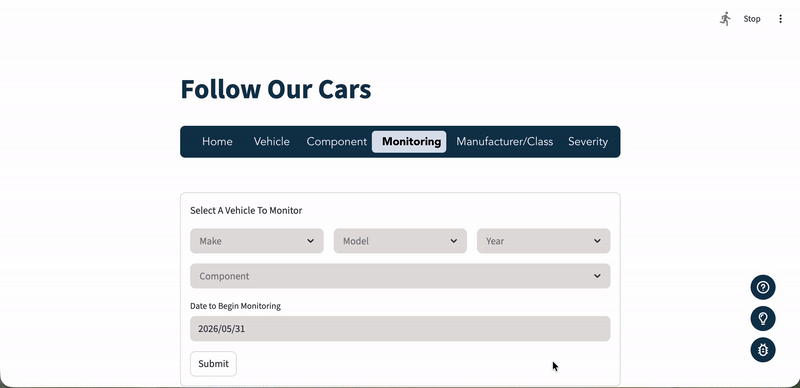Open the Make dropdown
This screenshot has height=388, width=800.
pyautogui.click(x=257, y=241)
